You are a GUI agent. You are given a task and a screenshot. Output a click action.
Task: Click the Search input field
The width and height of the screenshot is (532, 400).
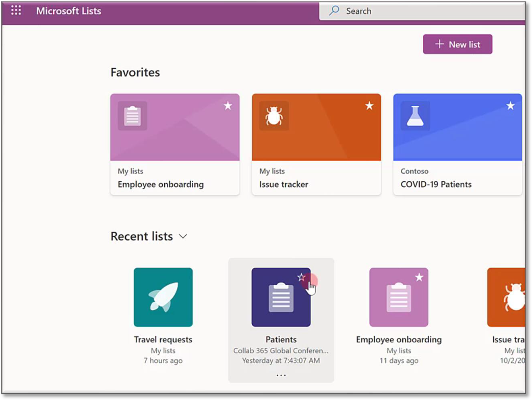422,11
